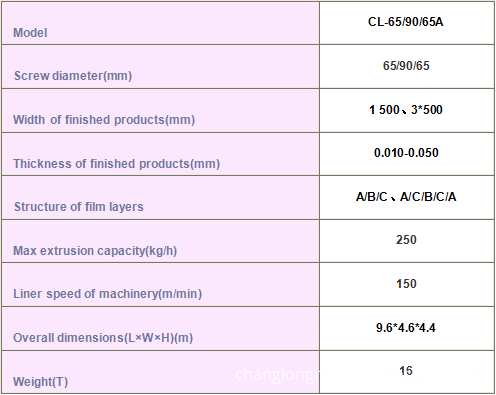Select the CL-65/90/65A model value
The image size is (496, 395).
[406, 22]
